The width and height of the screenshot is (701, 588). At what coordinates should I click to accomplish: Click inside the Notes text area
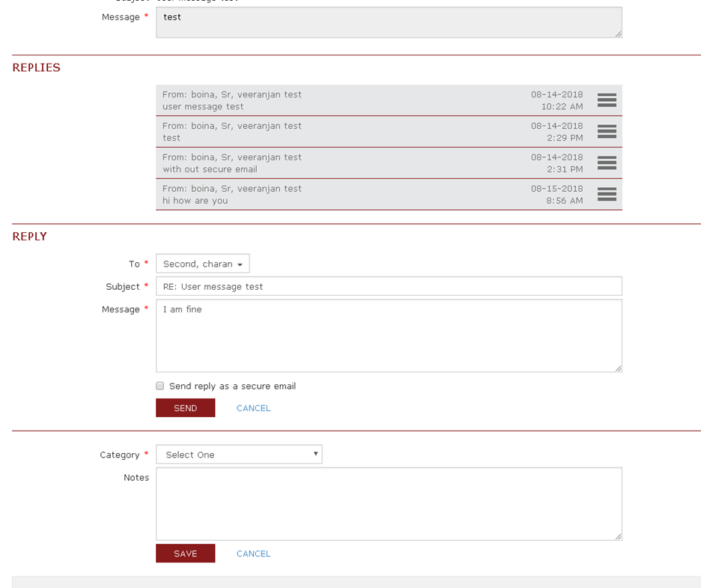pyautogui.click(x=389, y=503)
